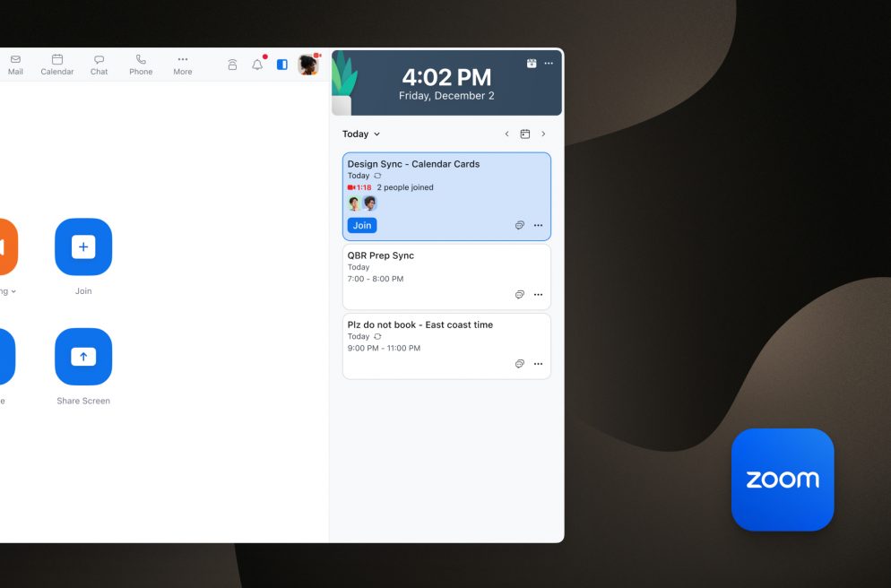Image resolution: width=891 pixels, height=588 pixels.
Task: Open more options for Design Sync card
Action: click(538, 226)
